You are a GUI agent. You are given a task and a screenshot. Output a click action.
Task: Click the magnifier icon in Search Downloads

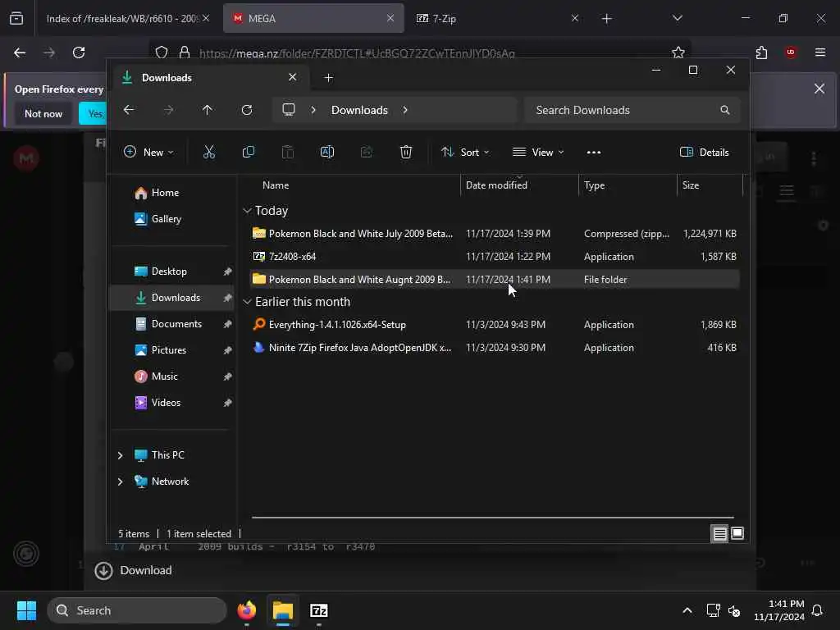[x=725, y=110]
